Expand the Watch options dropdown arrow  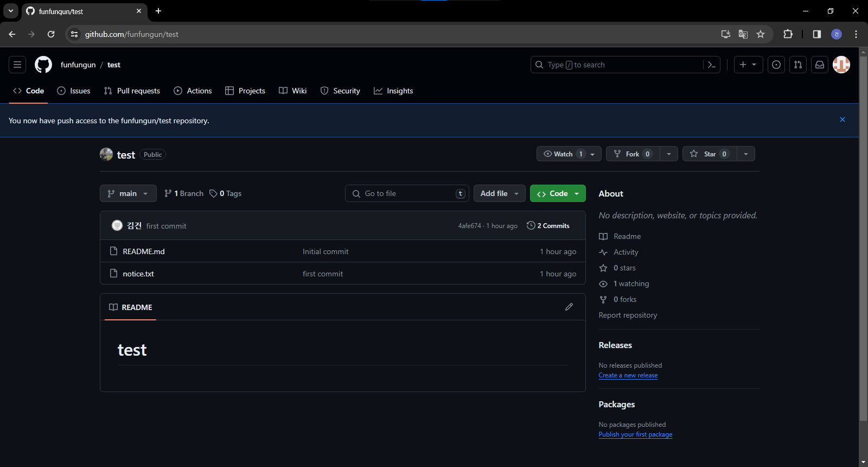[x=592, y=154]
